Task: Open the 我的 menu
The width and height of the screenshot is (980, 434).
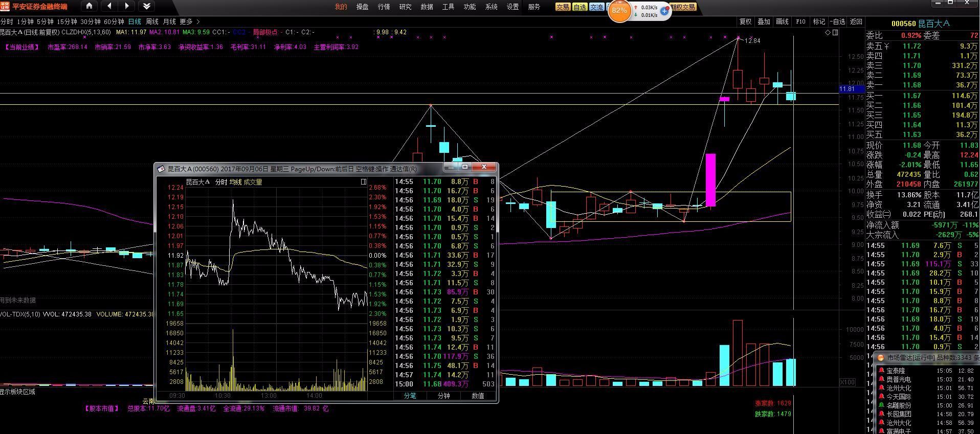Action: [x=341, y=7]
